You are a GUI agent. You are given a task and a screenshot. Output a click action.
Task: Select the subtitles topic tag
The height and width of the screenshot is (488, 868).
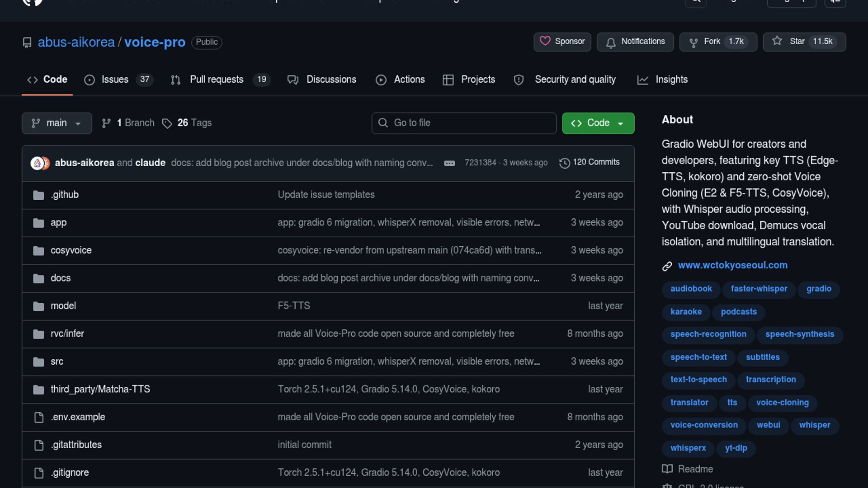(x=763, y=358)
